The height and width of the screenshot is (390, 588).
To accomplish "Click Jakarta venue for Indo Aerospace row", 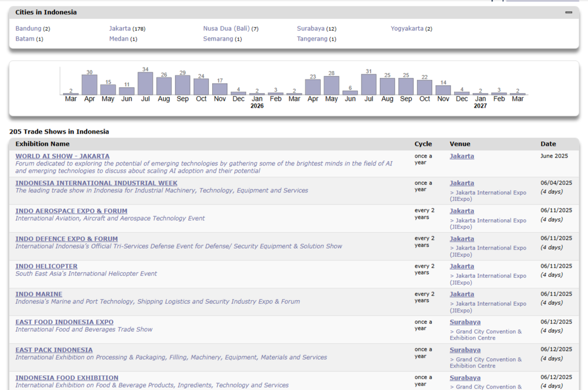I will (462, 211).
